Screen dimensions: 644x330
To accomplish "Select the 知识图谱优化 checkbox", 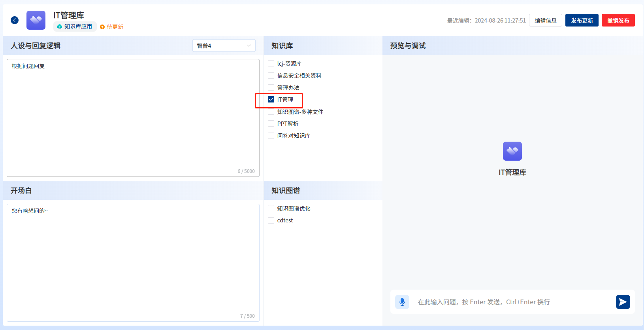I will 271,209.
